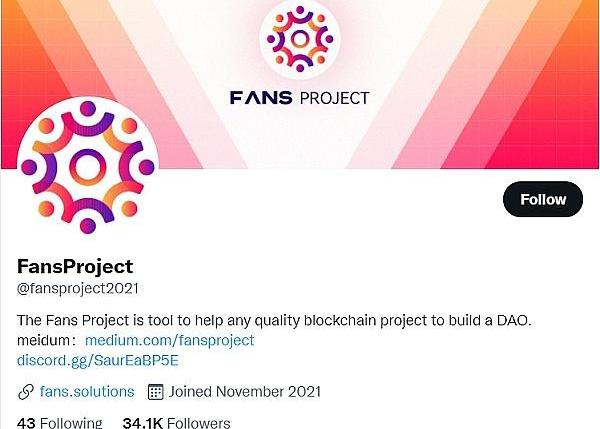600x429 pixels.
Task: Click the number 43 in the following count
Action: click(x=27, y=422)
